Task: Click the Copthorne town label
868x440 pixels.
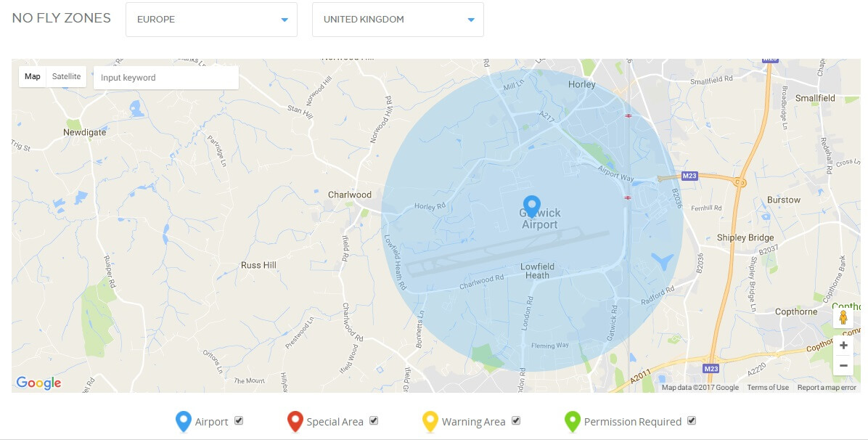Action: click(796, 312)
